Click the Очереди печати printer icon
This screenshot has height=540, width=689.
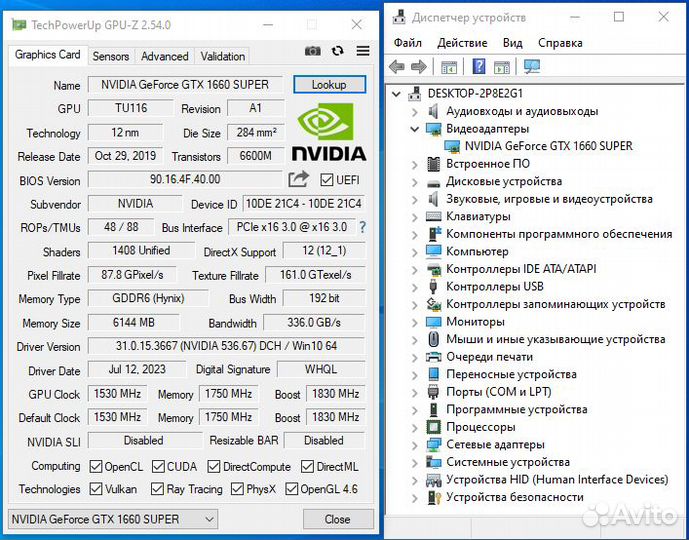(x=434, y=357)
